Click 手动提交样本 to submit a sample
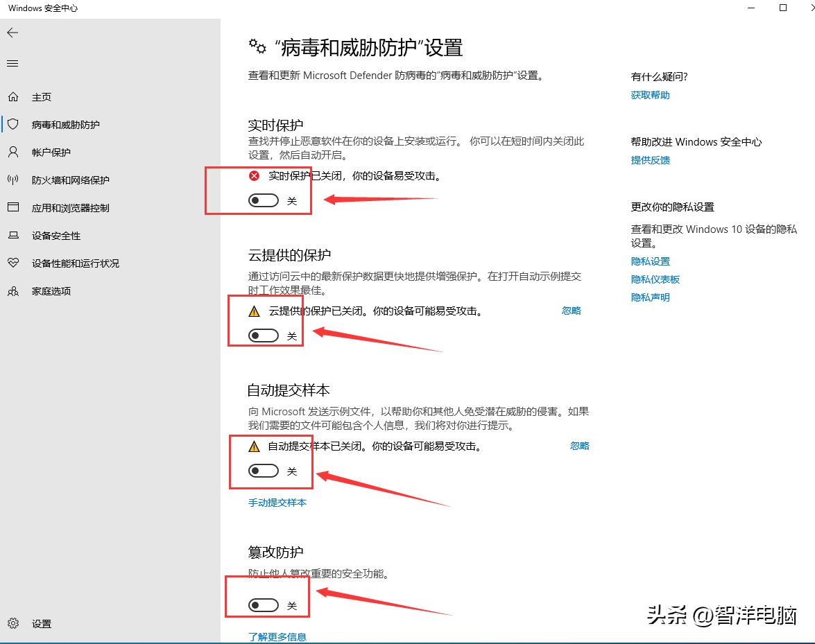The width and height of the screenshot is (815, 644). 276,502
